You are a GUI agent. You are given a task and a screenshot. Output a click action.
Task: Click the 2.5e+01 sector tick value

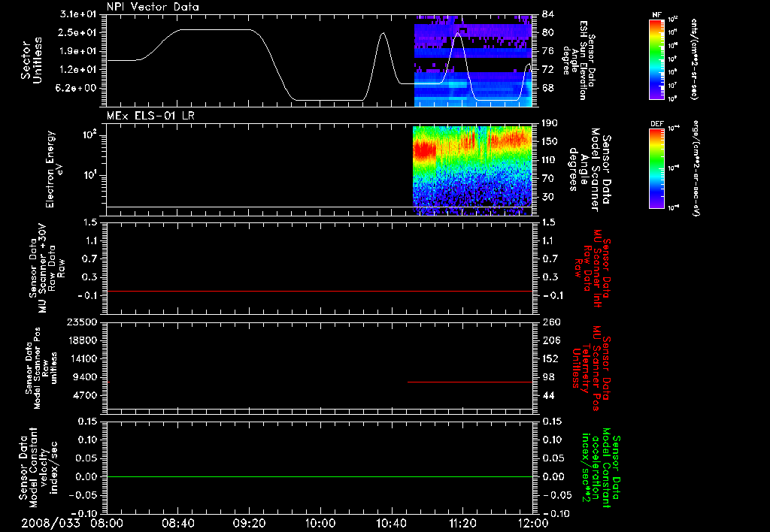77,32
